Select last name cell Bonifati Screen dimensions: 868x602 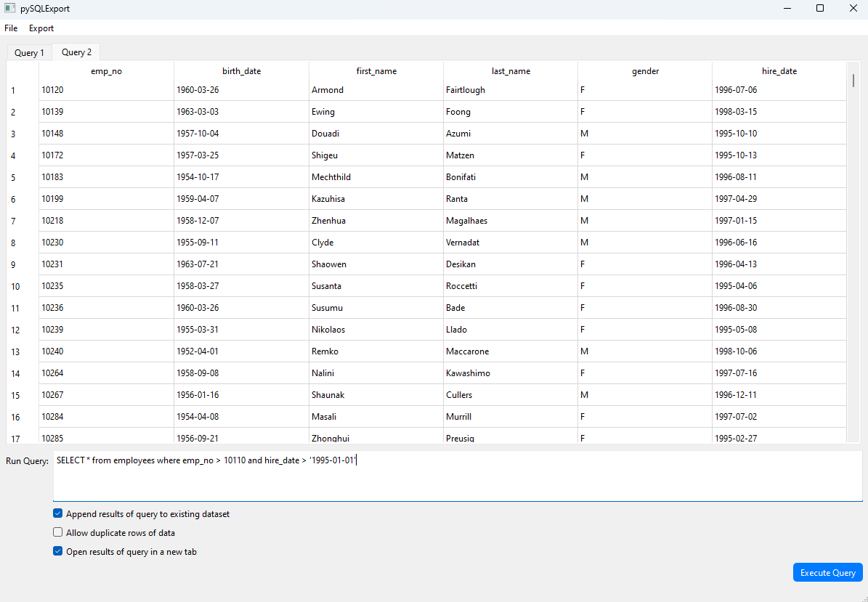point(511,177)
